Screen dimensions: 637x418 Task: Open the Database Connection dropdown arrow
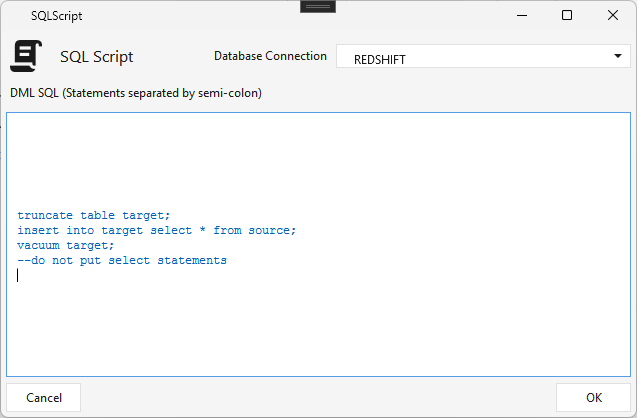tap(618, 56)
